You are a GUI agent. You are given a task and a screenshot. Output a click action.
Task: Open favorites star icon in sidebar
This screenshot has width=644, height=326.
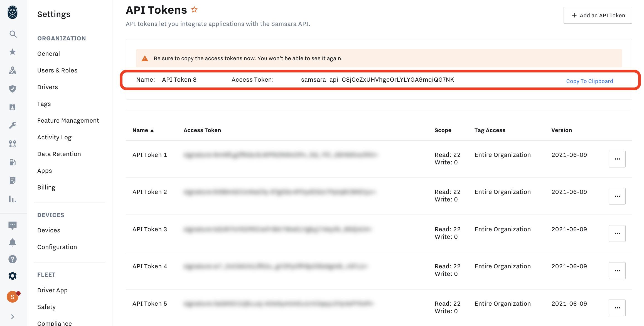[13, 52]
